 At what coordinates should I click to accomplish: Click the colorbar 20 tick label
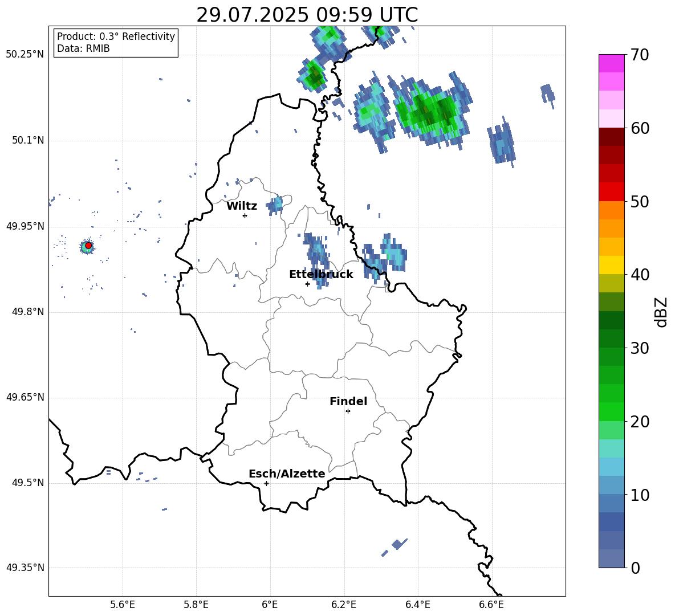640,421
